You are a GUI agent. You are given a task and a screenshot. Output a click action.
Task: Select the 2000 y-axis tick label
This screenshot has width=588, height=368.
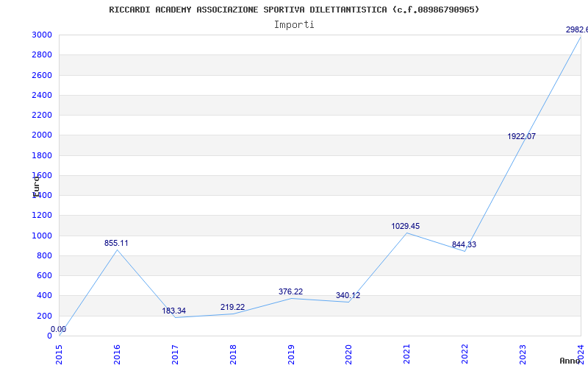tap(42, 135)
